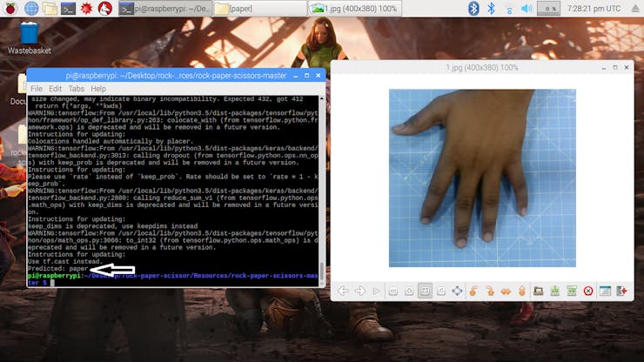
Task: Flip image horizontally
Action: pos(506,291)
